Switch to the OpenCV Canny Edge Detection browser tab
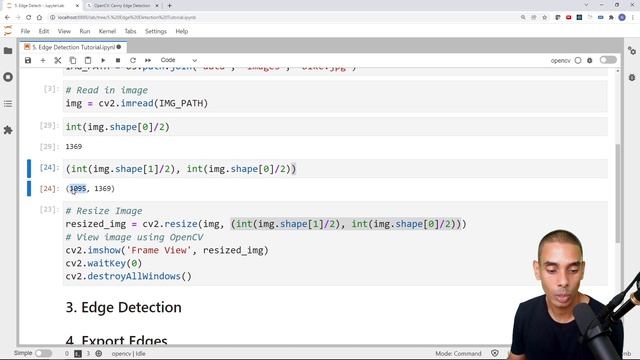The width and height of the screenshot is (640, 360). tap(122, 6)
